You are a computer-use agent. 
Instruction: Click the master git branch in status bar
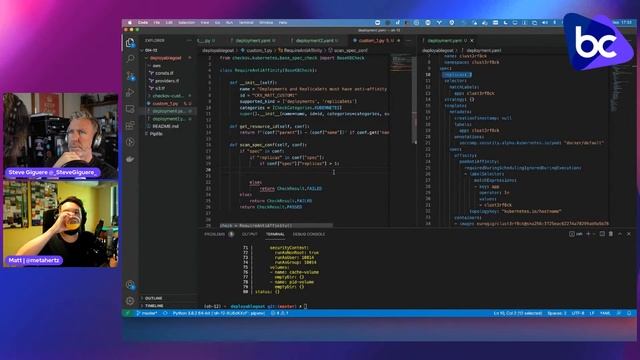[147, 313]
